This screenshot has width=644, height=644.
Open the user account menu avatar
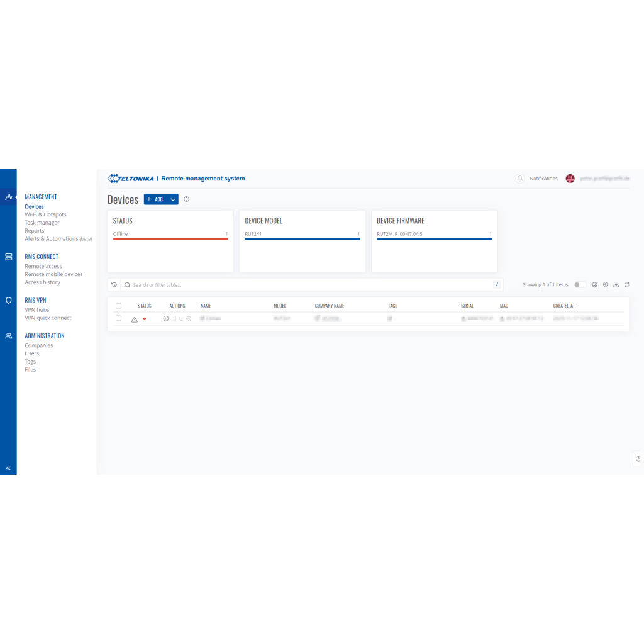(570, 179)
